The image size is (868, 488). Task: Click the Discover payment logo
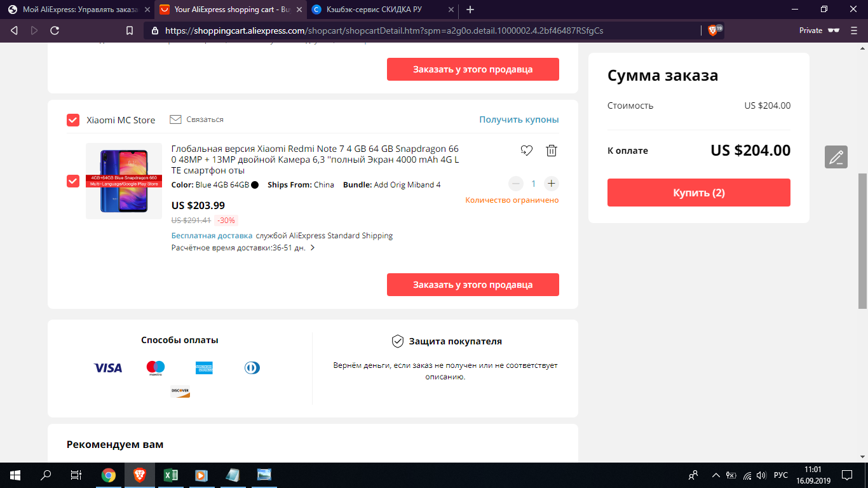tap(180, 391)
